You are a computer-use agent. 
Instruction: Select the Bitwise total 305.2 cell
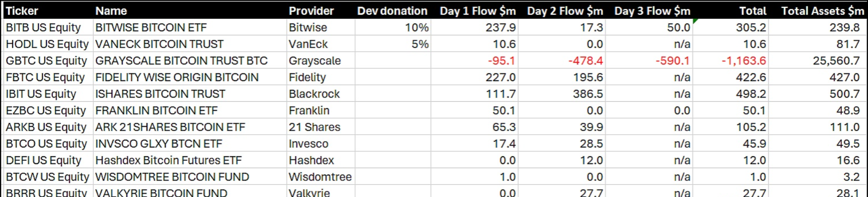[x=751, y=27]
